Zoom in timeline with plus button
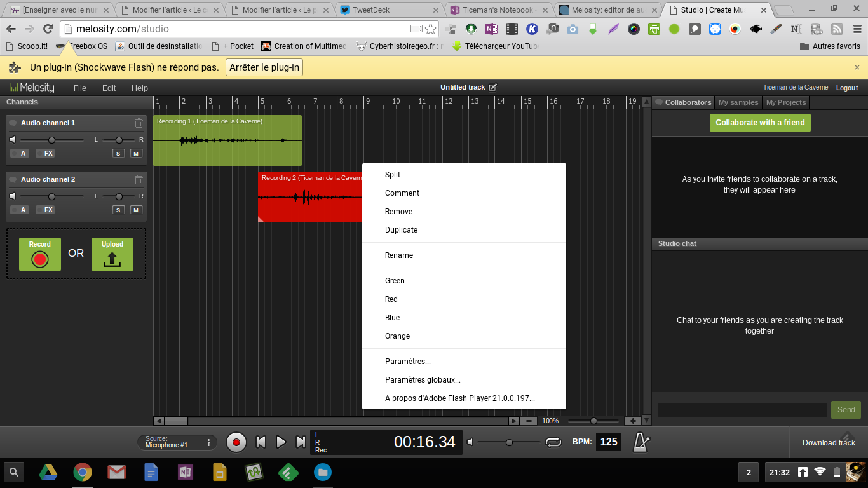Screen dimensions: 868x488 633,421
